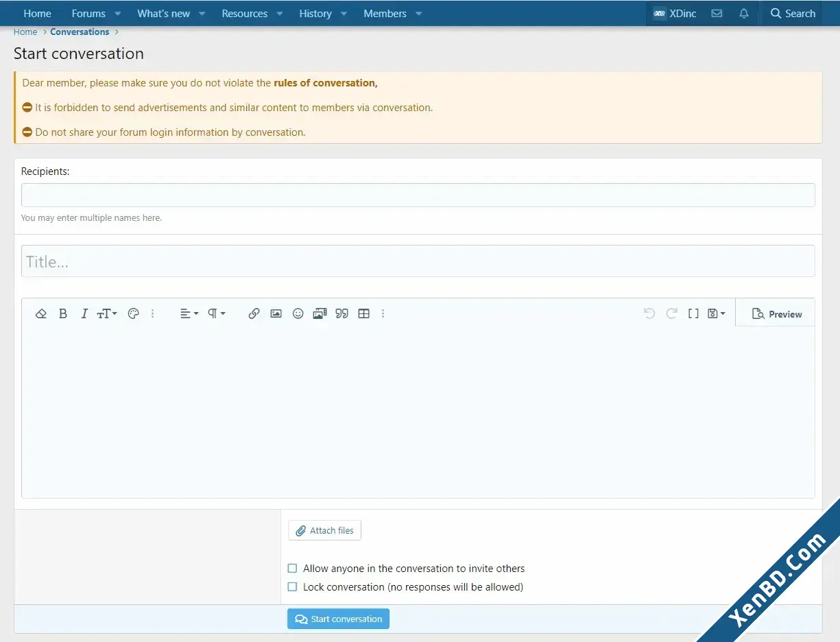This screenshot has height=642, width=840.
Task: Expand the Forums dropdown arrow
Action: click(118, 14)
